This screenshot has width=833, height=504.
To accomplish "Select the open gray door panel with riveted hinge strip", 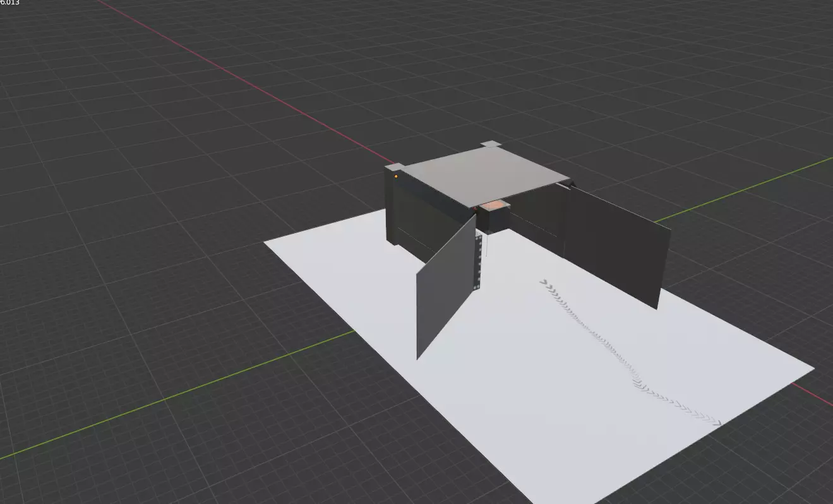I will coord(445,287).
